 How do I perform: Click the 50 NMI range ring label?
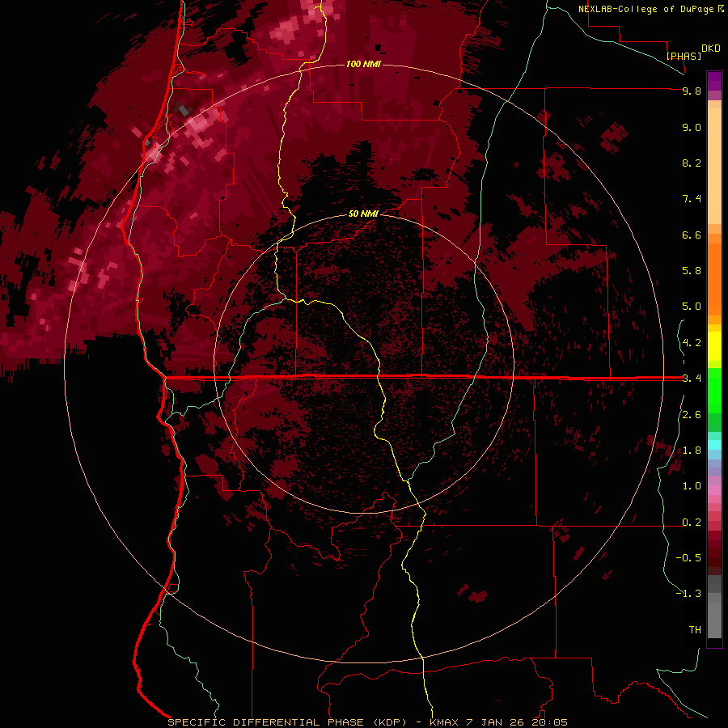pyautogui.click(x=363, y=214)
